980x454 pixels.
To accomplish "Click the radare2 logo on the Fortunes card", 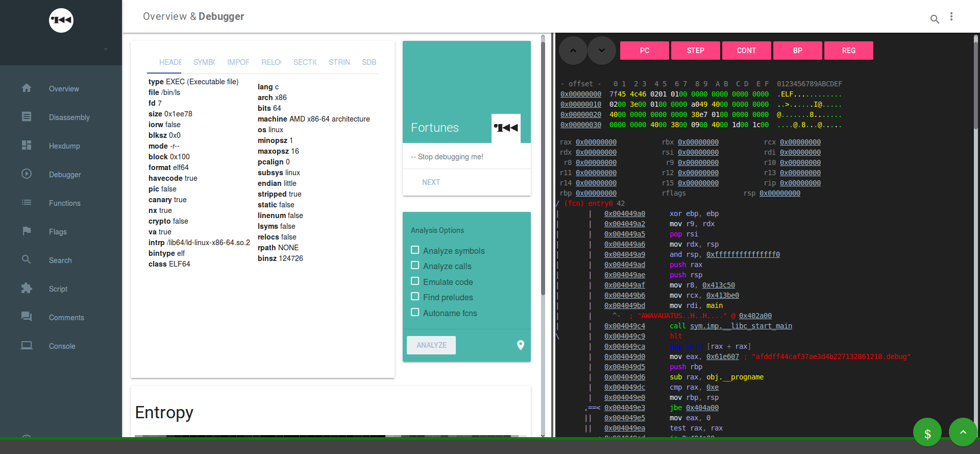I will click(x=506, y=128).
